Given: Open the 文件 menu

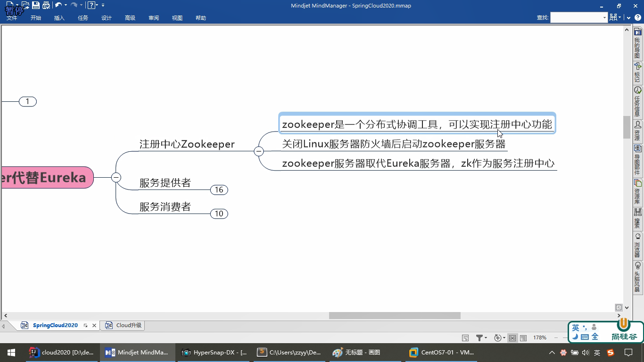Looking at the screenshot, I should click(x=12, y=18).
